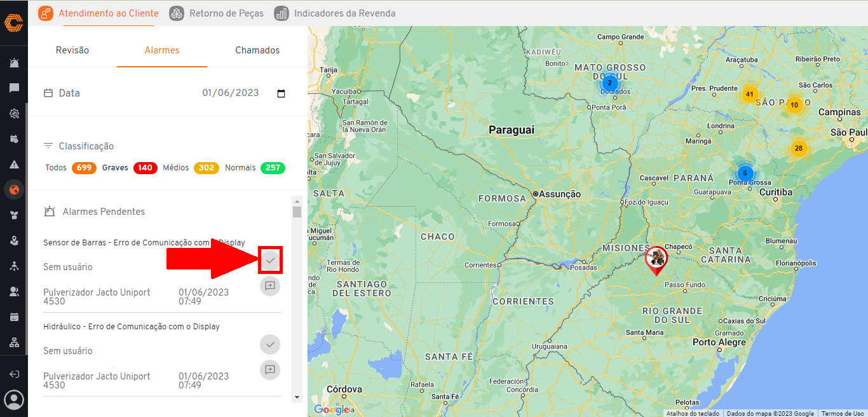Screen dimensions: 868x417
Task: Open the Termos de Uso link
Action: point(843,413)
